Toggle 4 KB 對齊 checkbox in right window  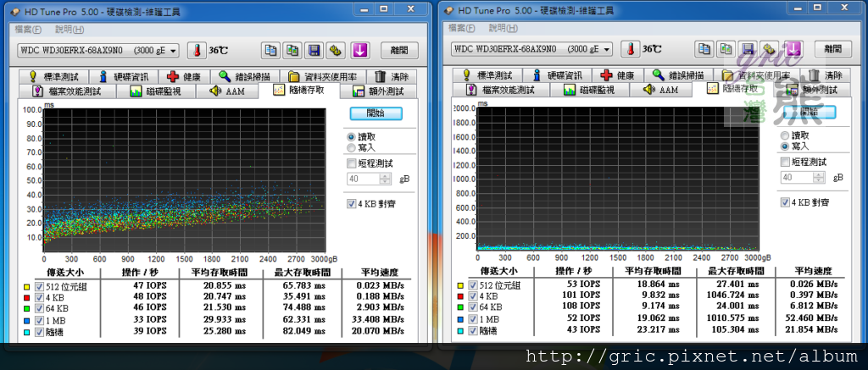[784, 202]
